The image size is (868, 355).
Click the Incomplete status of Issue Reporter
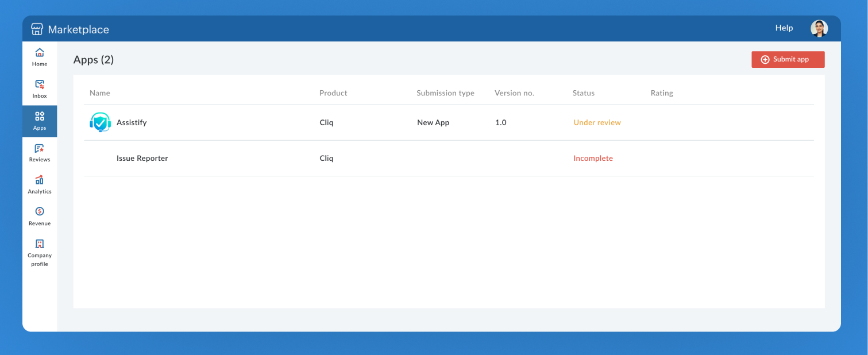click(593, 158)
